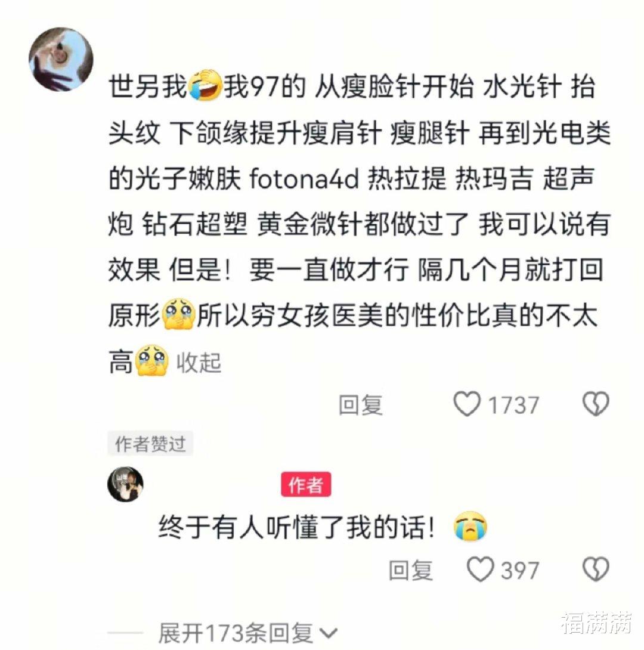644x650 pixels.
Task: Tap the laughing-crying emoji after 世另我
Action: coord(206,86)
